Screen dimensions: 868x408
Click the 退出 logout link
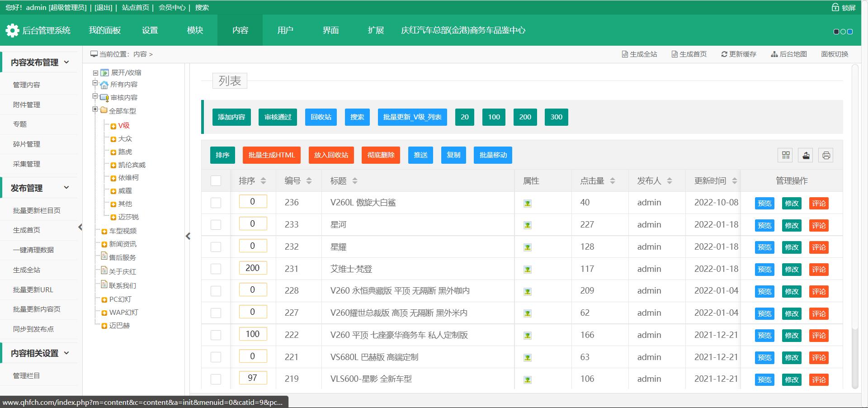104,8
